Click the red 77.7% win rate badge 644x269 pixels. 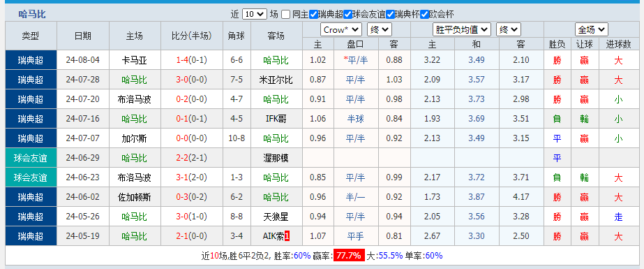(349, 256)
